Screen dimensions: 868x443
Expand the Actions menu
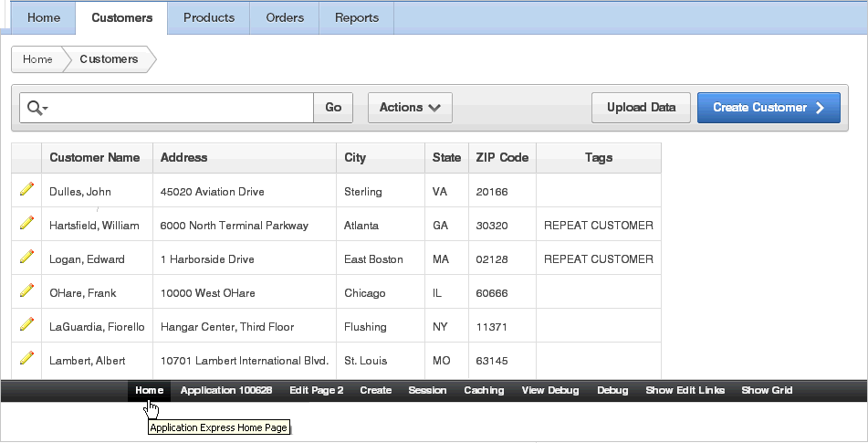click(x=410, y=108)
